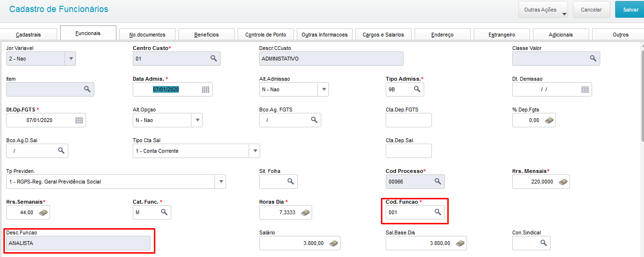Open the Outros tab
Viewport: 644px width, 257px height.
[618, 35]
